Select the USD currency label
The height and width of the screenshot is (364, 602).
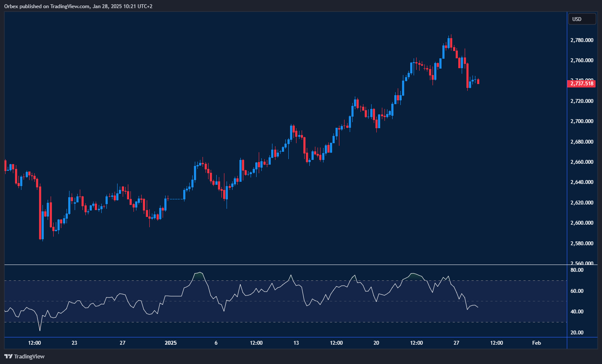pos(582,19)
